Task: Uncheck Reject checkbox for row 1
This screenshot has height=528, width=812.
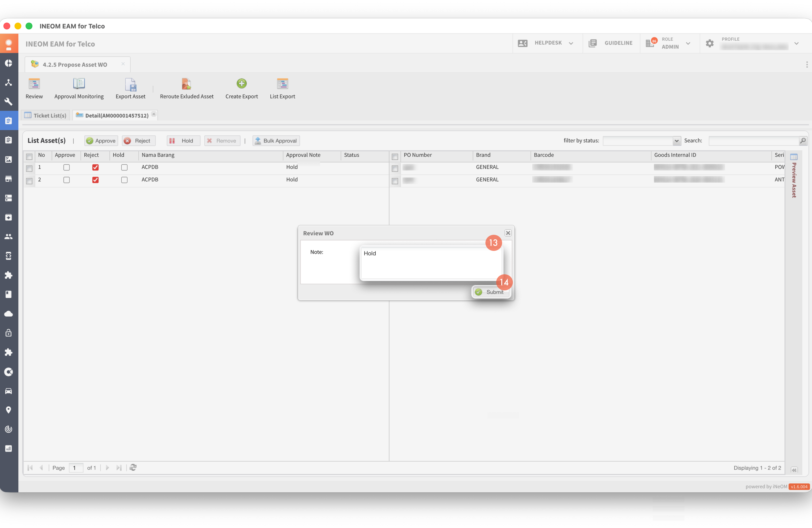Action: point(95,167)
